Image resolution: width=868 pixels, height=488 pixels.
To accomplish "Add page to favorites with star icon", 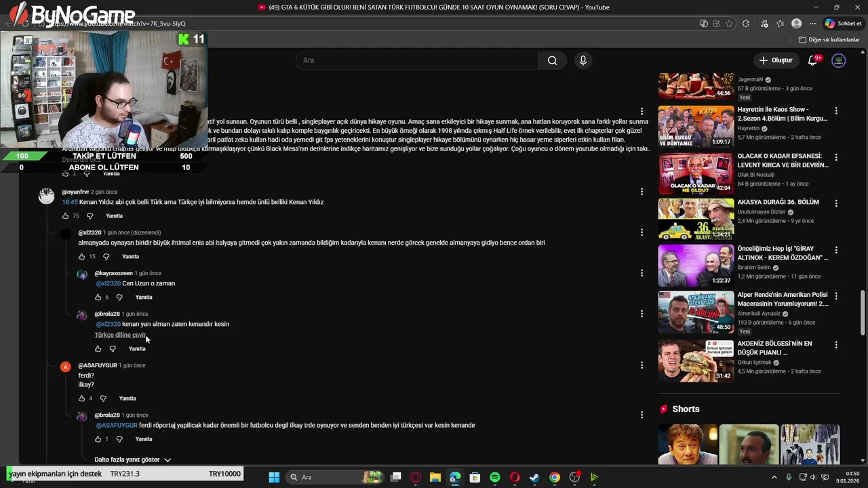I will tap(729, 24).
